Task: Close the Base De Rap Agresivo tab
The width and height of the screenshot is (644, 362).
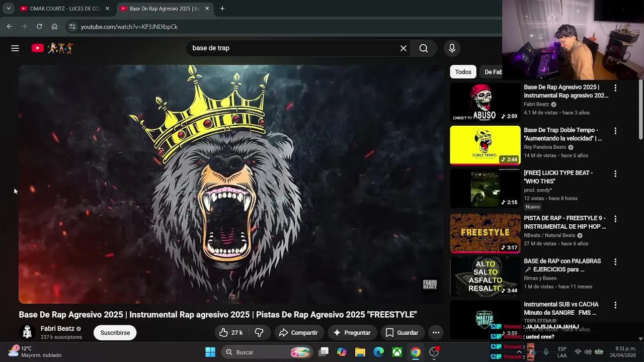Action: click(x=207, y=9)
